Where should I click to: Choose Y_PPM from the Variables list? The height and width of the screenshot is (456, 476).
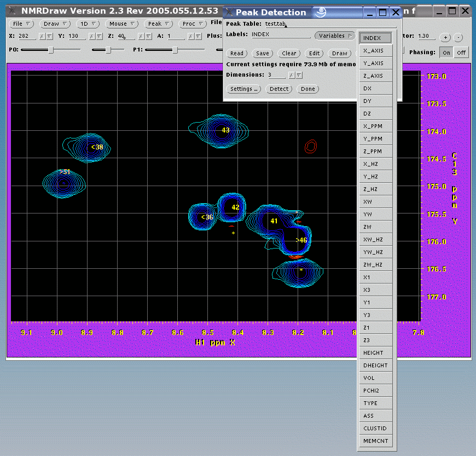375,139
